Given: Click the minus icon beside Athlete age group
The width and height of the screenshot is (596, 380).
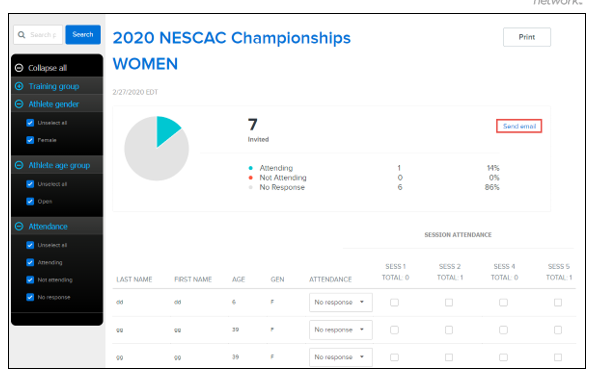Looking at the screenshot, I should [19, 165].
